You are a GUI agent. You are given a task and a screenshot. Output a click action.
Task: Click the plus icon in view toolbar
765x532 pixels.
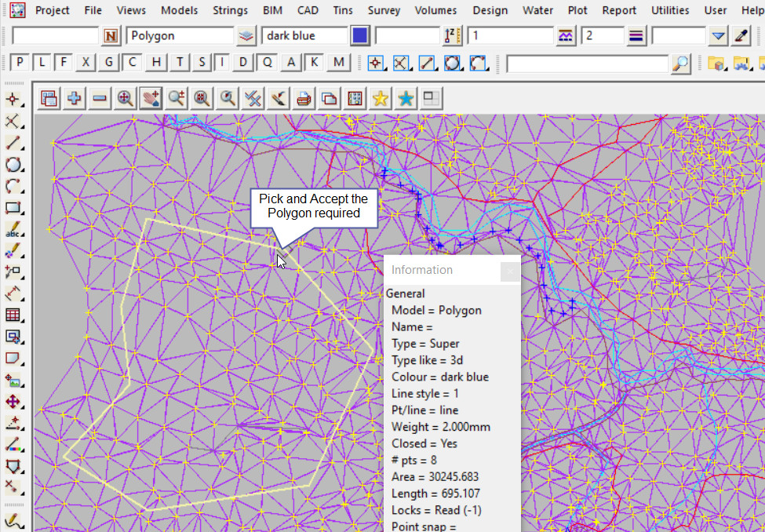click(75, 98)
